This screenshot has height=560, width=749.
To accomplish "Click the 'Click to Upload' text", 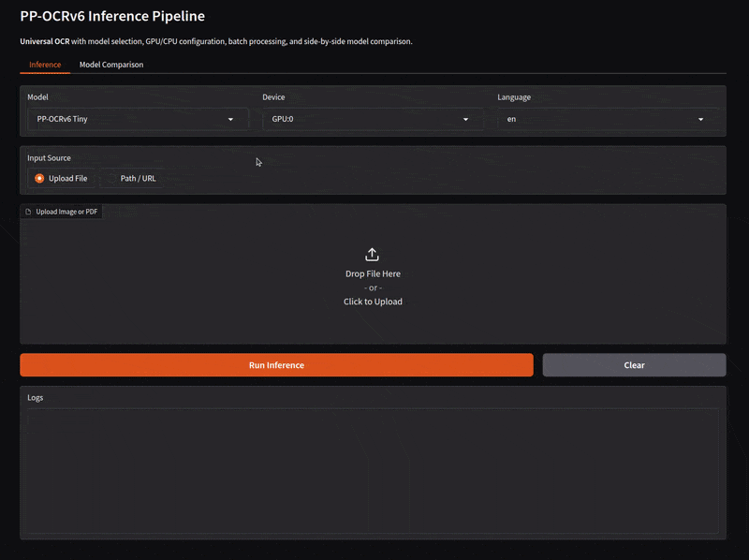I will 373,302.
